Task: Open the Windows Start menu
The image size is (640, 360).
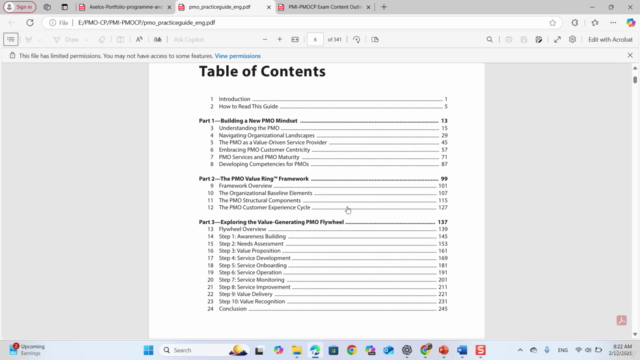Action: 149,350
